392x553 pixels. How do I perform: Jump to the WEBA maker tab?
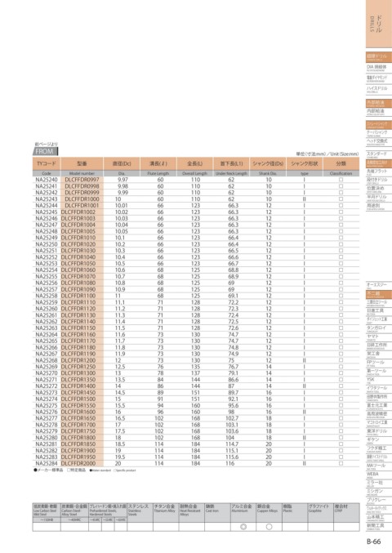coord(379,475)
